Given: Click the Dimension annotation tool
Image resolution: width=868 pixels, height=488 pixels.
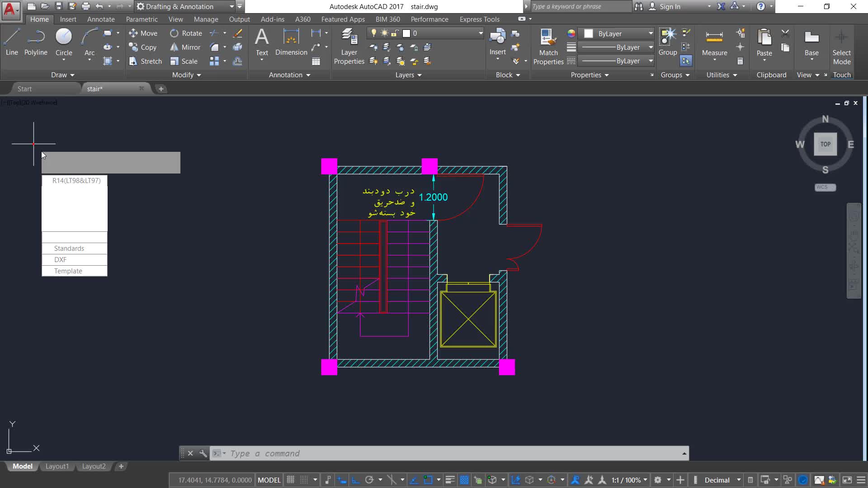Looking at the screenshot, I should point(291,42).
